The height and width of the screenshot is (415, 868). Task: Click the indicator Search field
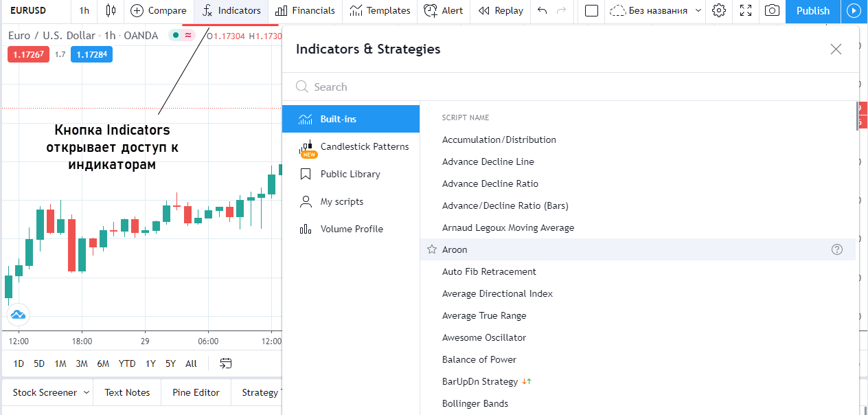[x=570, y=87]
